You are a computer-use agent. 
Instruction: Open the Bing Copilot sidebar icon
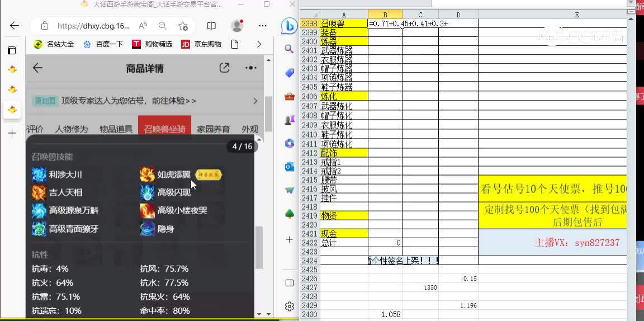coord(290,26)
